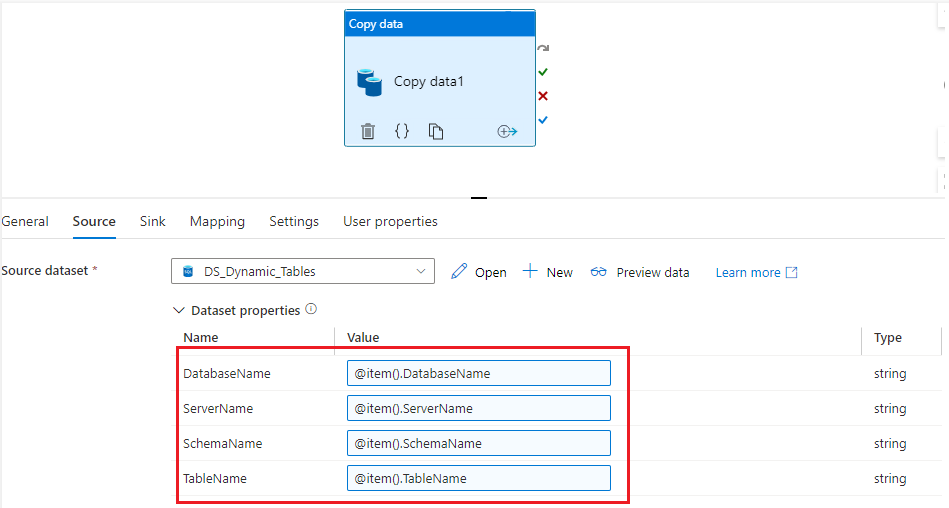Switch to the Sink tab

[153, 221]
